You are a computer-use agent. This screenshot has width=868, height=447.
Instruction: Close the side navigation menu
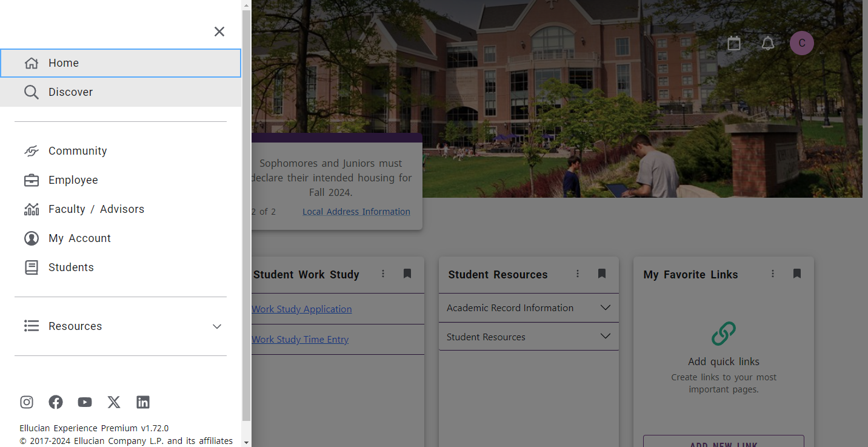pyautogui.click(x=219, y=32)
